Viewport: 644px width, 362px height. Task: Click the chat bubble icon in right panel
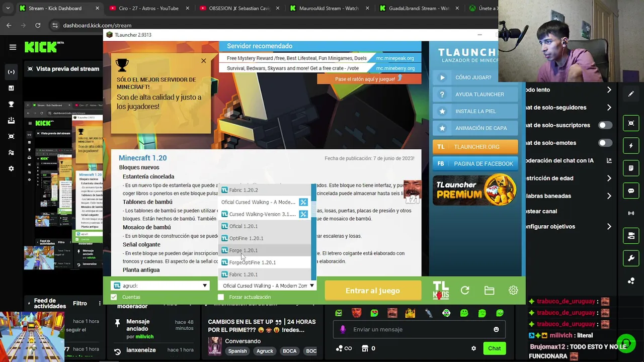(631, 191)
